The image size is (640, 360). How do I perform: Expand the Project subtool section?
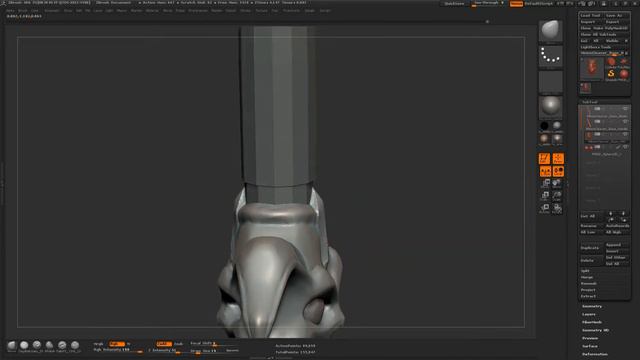(588, 290)
